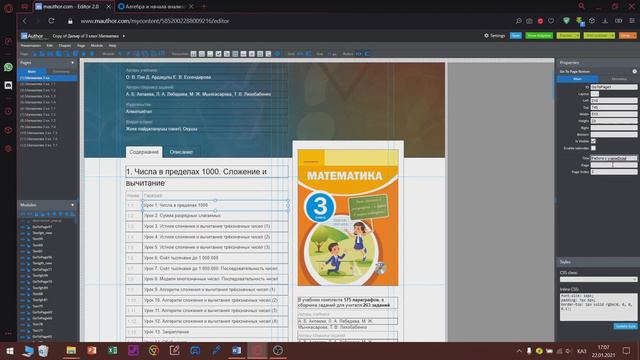Uncheck the Is Visible checkbox

pos(593,141)
